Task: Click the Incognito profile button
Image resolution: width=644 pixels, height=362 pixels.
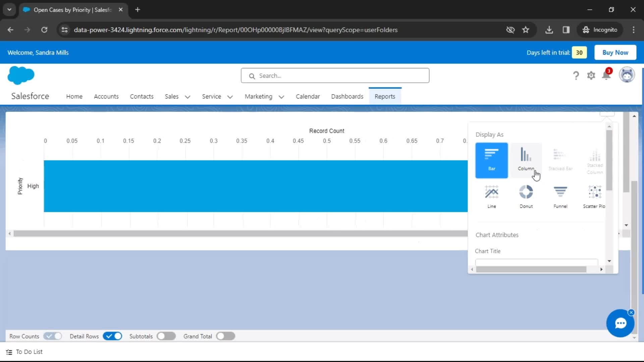Action: pyautogui.click(x=600, y=29)
